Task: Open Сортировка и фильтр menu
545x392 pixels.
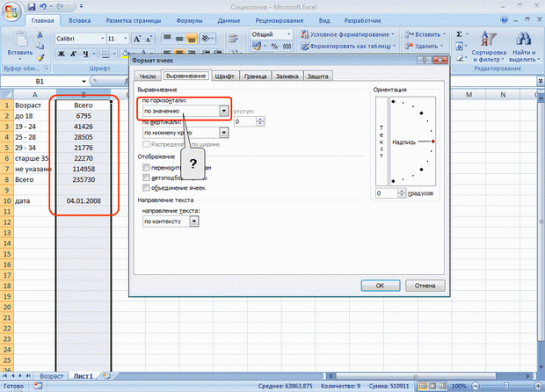Action: [x=489, y=46]
